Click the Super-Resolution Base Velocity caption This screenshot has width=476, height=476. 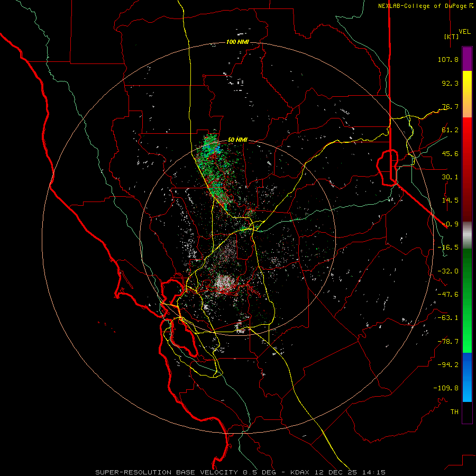click(241, 472)
